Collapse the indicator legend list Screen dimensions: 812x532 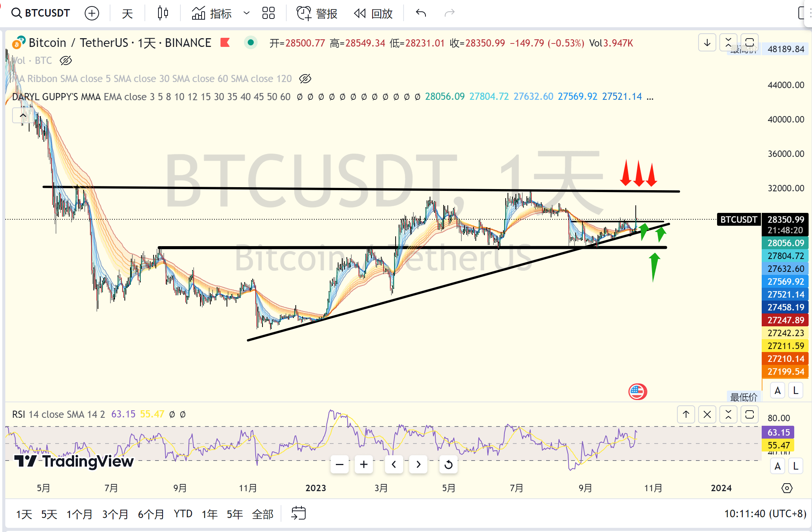pos(23,115)
